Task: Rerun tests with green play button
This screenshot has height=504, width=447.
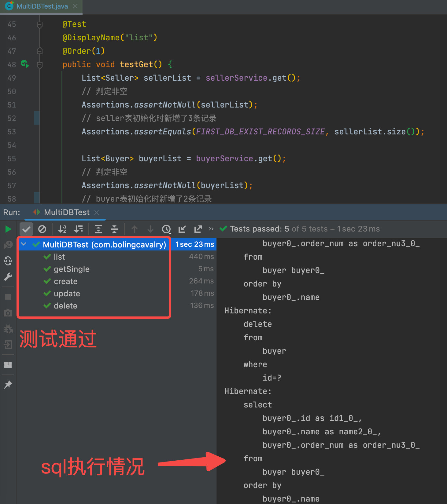Action: tap(8, 229)
